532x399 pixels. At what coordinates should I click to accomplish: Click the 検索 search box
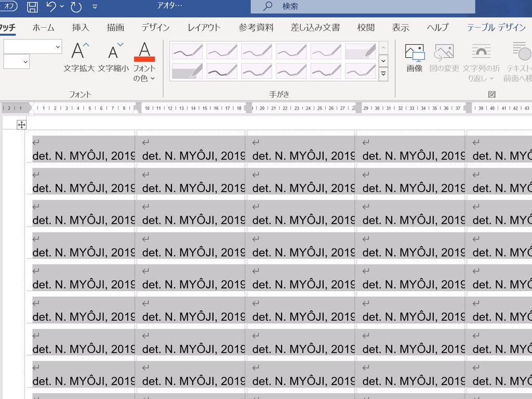[363, 6]
